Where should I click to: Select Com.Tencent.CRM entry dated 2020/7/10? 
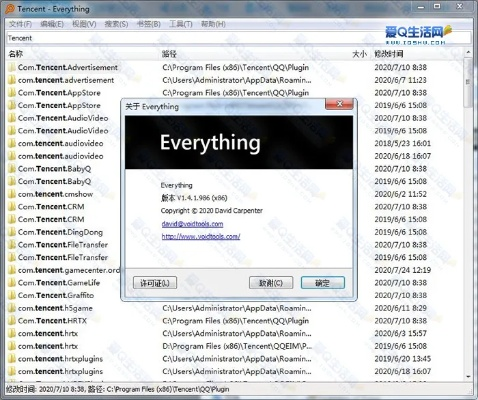point(51,207)
